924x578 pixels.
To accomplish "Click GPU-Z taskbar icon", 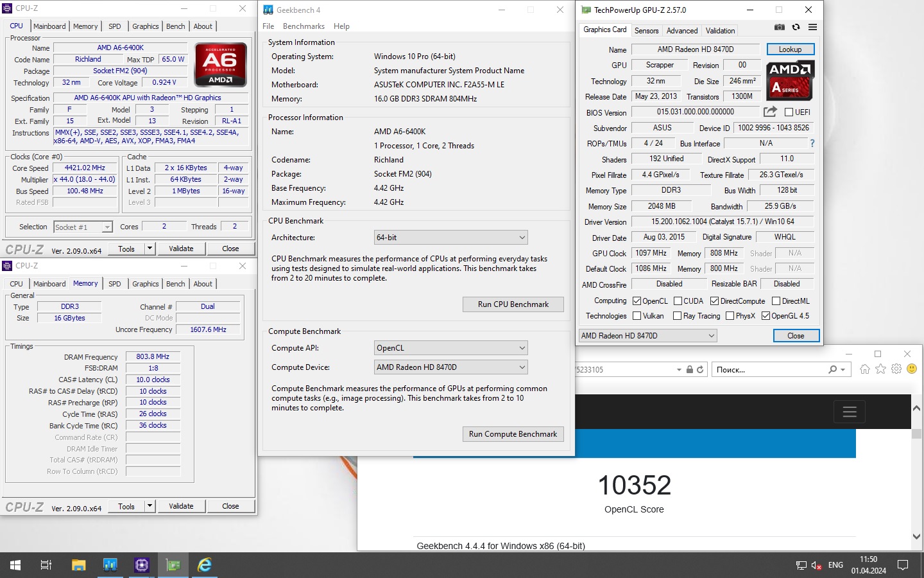I will [x=173, y=565].
